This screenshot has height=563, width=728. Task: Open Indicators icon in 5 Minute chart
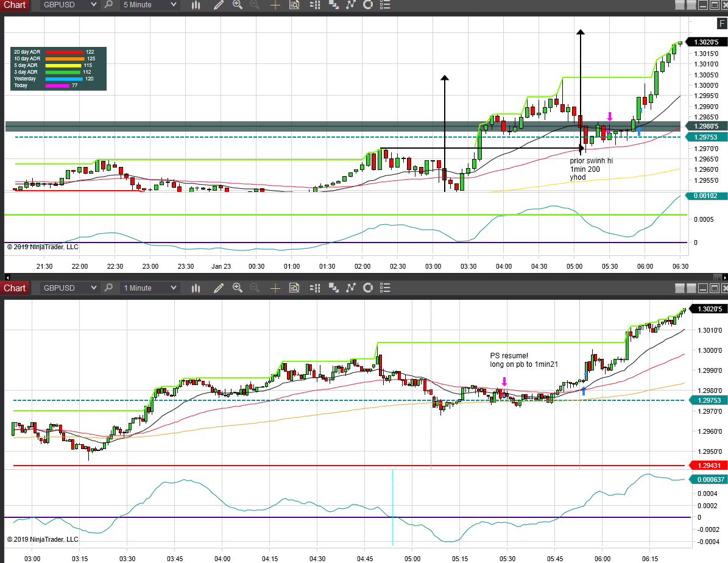point(350,5)
